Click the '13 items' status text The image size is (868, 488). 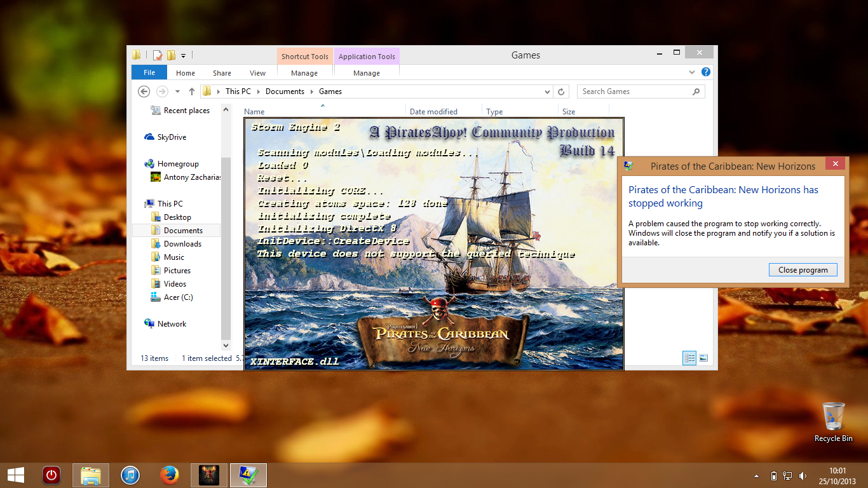[154, 358]
